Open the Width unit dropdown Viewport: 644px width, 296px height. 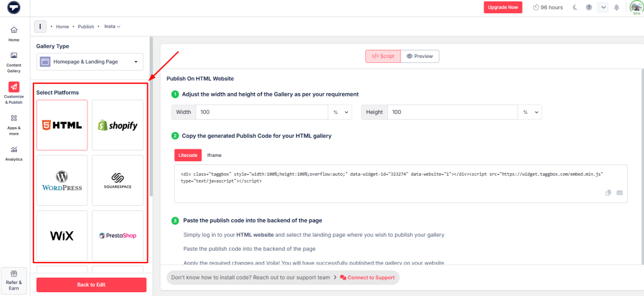(x=340, y=112)
